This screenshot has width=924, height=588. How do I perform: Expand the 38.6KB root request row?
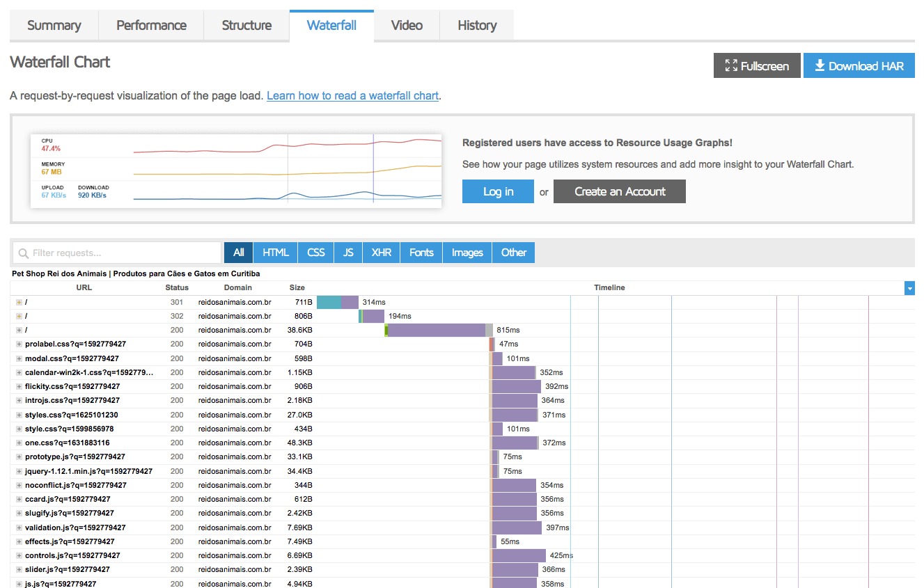[x=19, y=330]
